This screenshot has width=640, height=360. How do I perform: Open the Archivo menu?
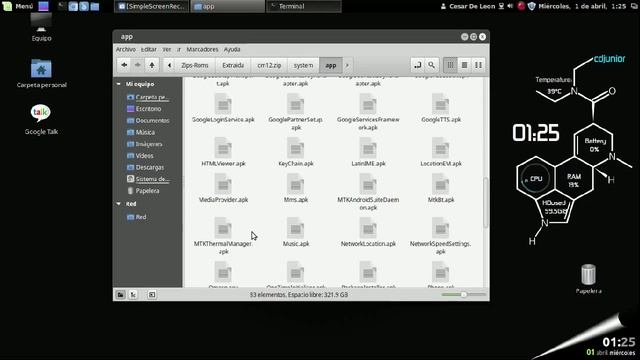[x=126, y=49]
